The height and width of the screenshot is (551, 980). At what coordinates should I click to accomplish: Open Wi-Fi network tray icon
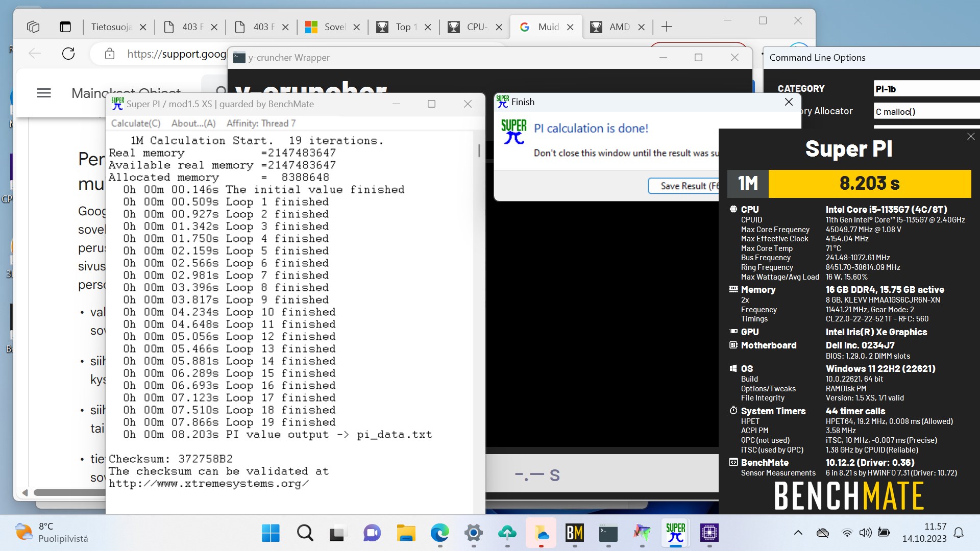coord(847,533)
